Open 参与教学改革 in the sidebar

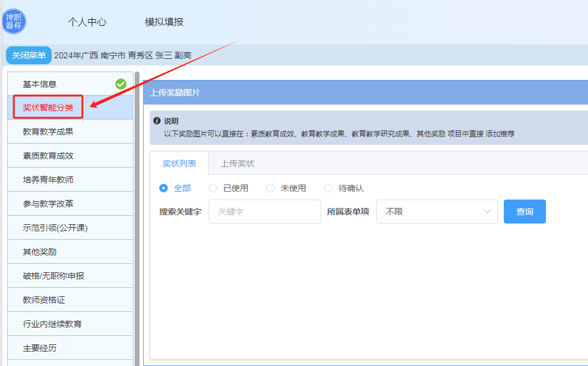point(70,204)
